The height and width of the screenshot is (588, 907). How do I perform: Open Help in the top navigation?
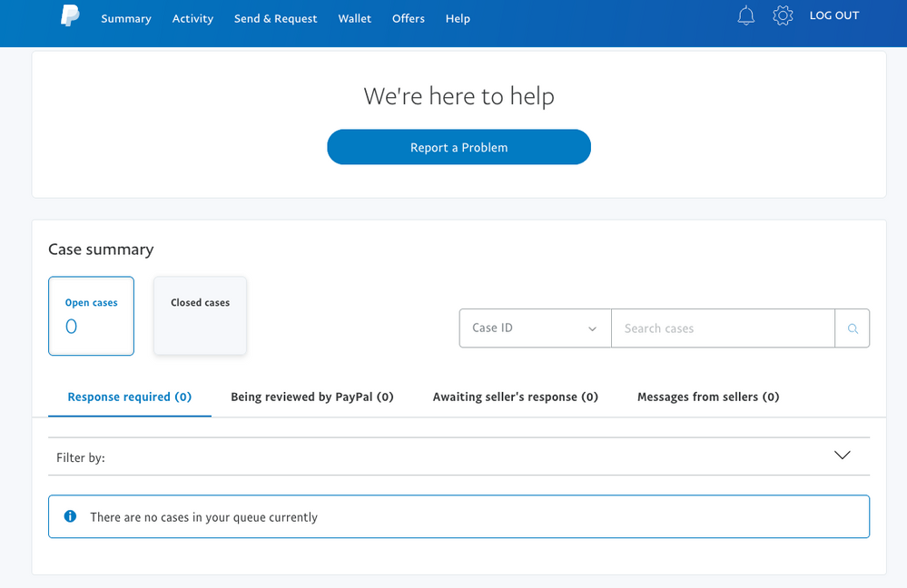(458, 18)
